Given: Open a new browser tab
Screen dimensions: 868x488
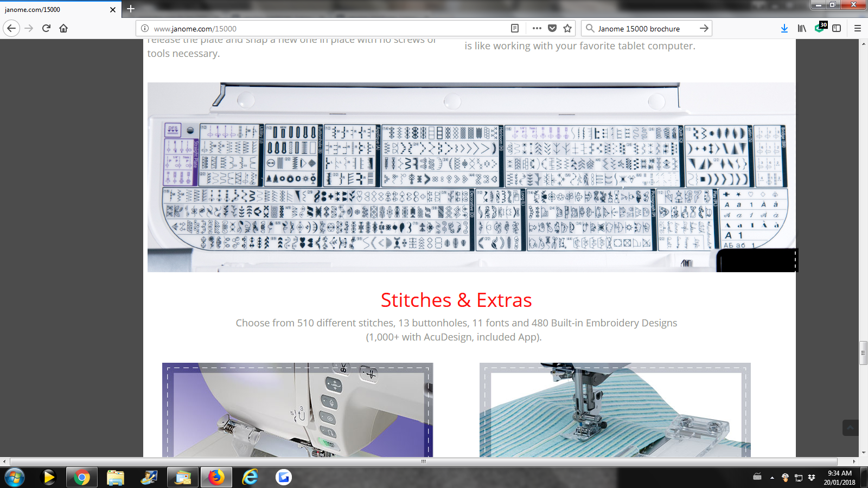Looking at the screenshot, I should [x=131, y=9].
